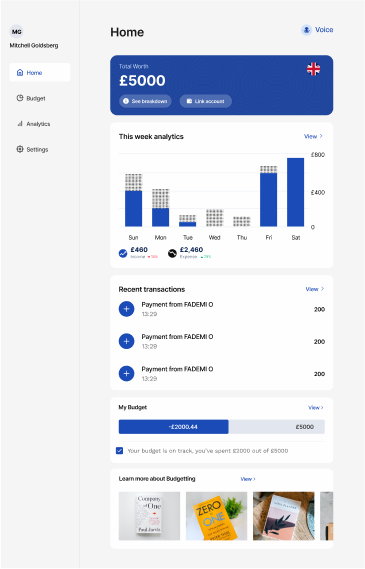This screenshot has width=365, height=569.
Task: Open the Settings sidebar item
Action: (32, 149)
